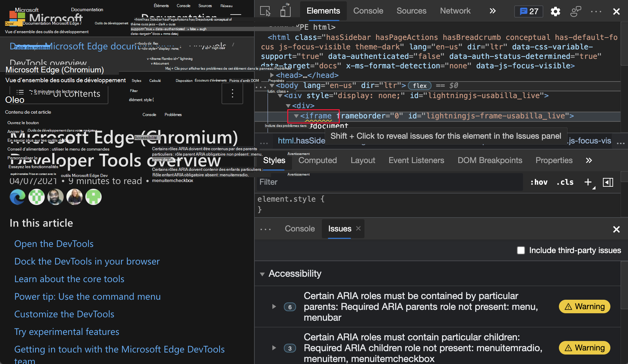Click the flex badge on the body element
The height and width of the screenshot is (364, 628).
pyautogui.click(x=420, y=86)
